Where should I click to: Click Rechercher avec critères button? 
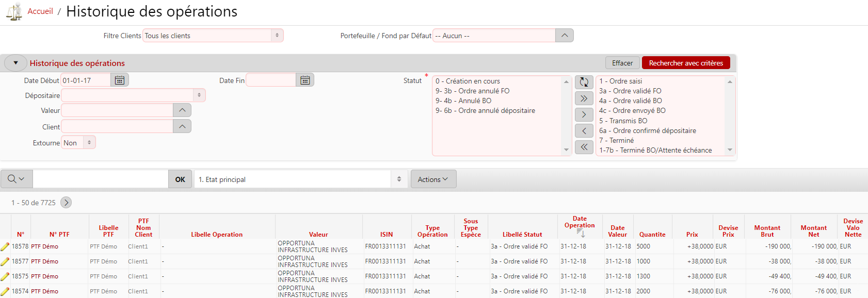[x=685, y=63]
